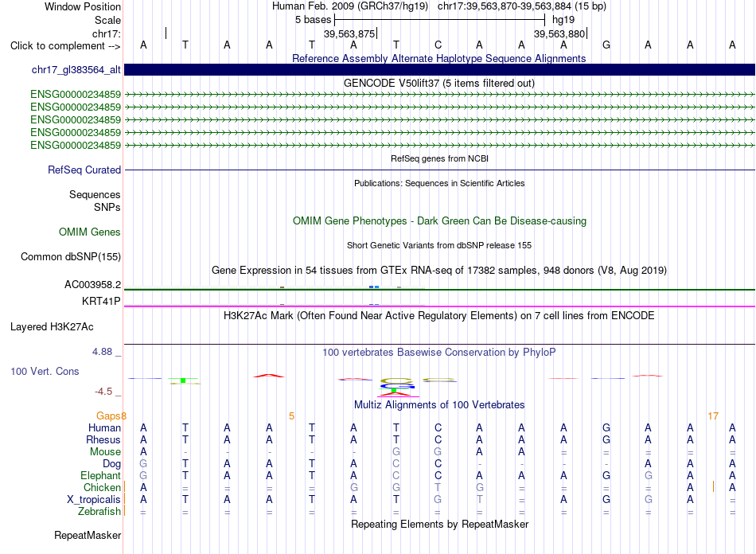Click the 4.88 PhyloP upper scale value

(x=102, y=352)
